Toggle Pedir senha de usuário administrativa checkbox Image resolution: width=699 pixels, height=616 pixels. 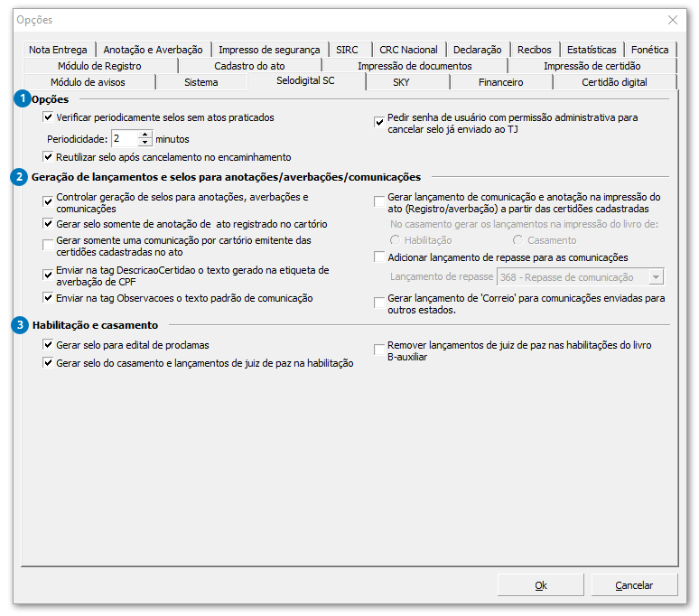pos(379,122)
